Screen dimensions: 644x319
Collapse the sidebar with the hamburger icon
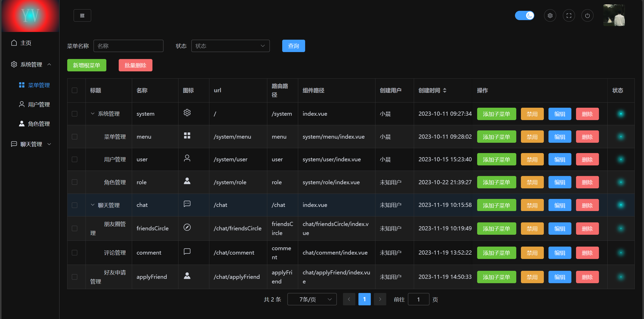(x=82, y=15)
